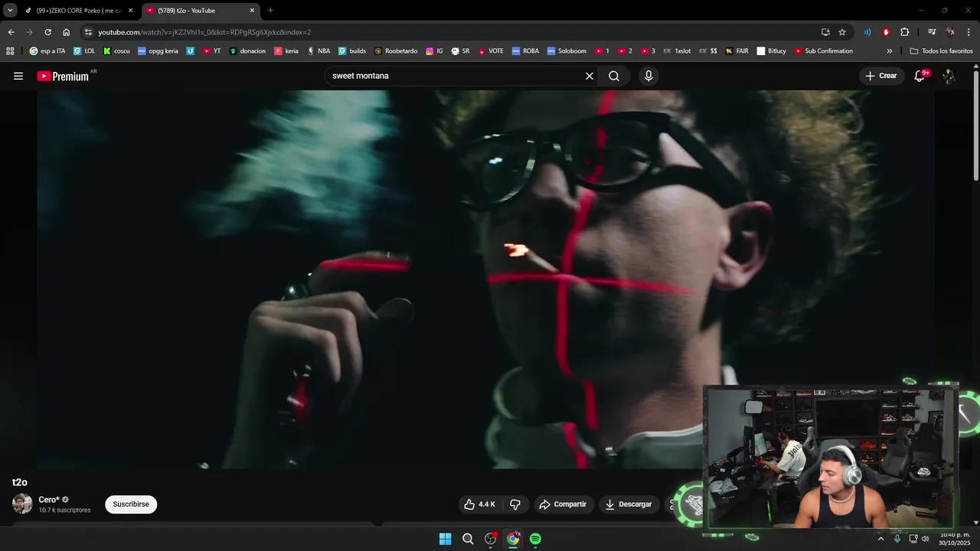
Task: Switch to Chrome in the taskbar
Action: click(x=513, y=539)
